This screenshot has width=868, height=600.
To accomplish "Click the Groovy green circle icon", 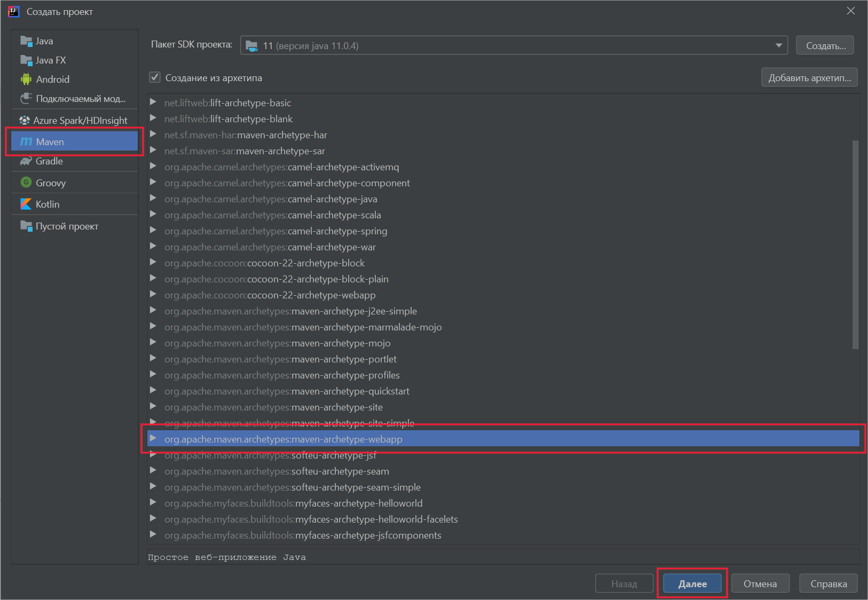I will [26, 183].
